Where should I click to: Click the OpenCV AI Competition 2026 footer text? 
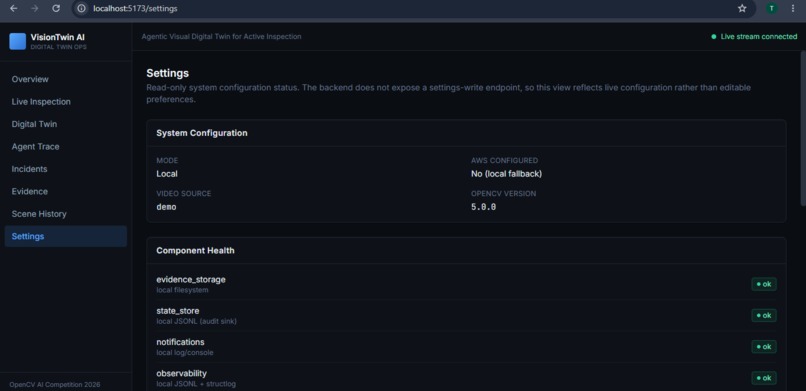coord(55,384)
